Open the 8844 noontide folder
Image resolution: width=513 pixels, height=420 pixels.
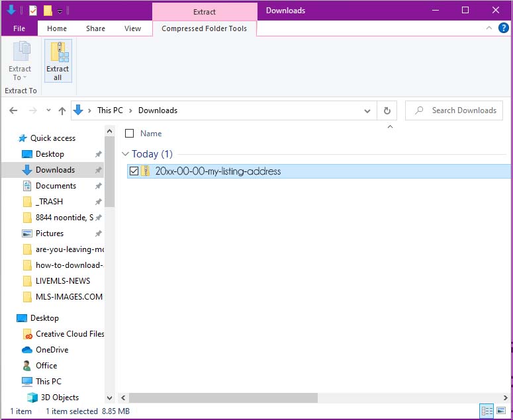(x=64, y=218)
